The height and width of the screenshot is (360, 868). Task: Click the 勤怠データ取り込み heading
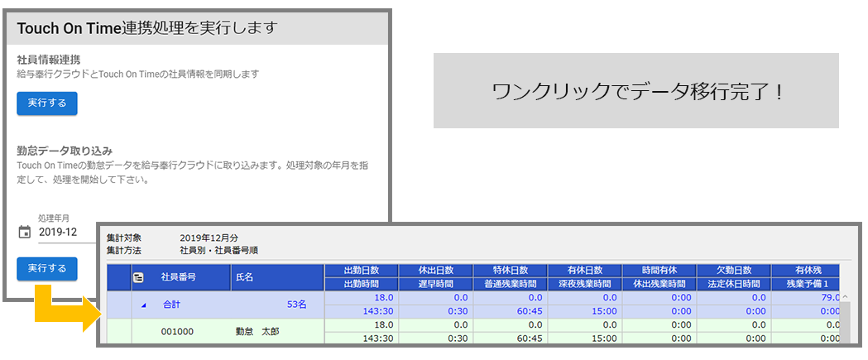65,151
